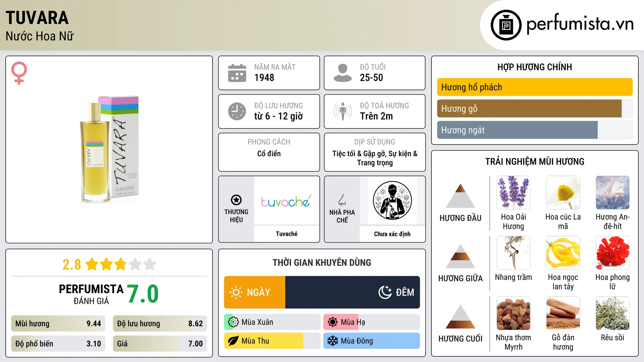Click the summer sun icon for Mùa Hạ
The height and width of the screenshot is (362, 644).
(x=333, y=322)
